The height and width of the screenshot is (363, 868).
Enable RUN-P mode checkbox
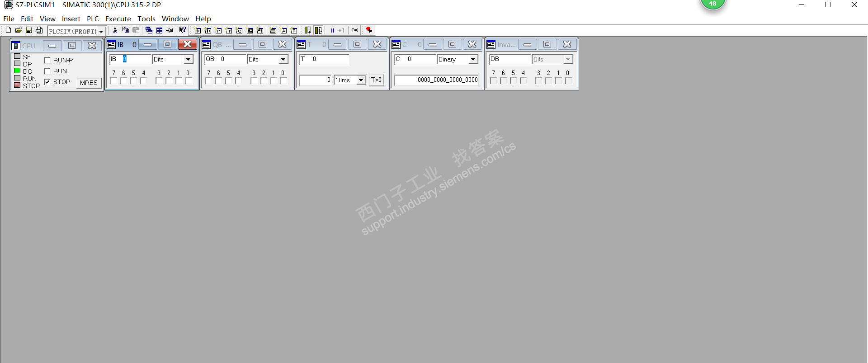tap(47, 60)
